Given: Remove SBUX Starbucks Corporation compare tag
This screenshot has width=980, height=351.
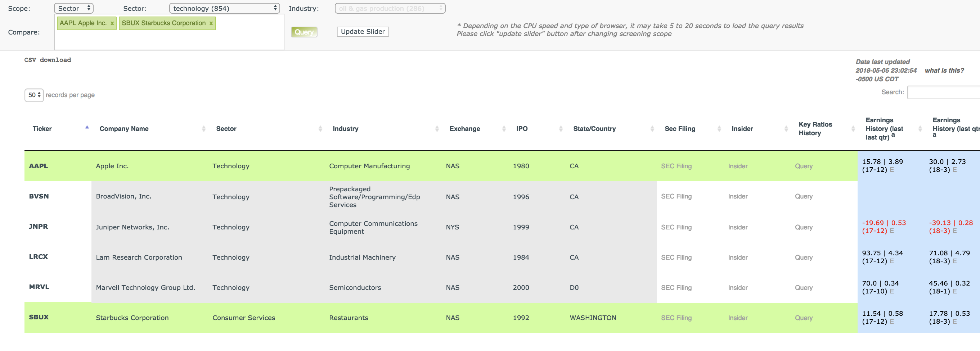Looking at the screenshot, I should pos(211,23).
